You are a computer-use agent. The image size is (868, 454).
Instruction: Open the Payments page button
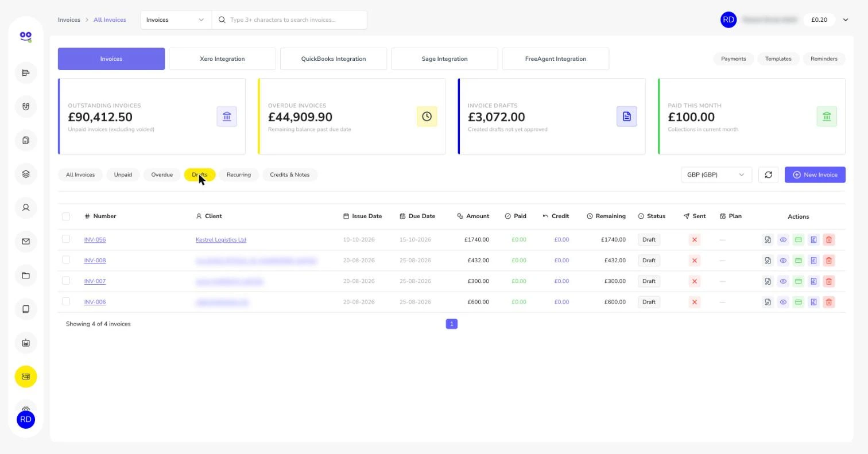point(734,59)
